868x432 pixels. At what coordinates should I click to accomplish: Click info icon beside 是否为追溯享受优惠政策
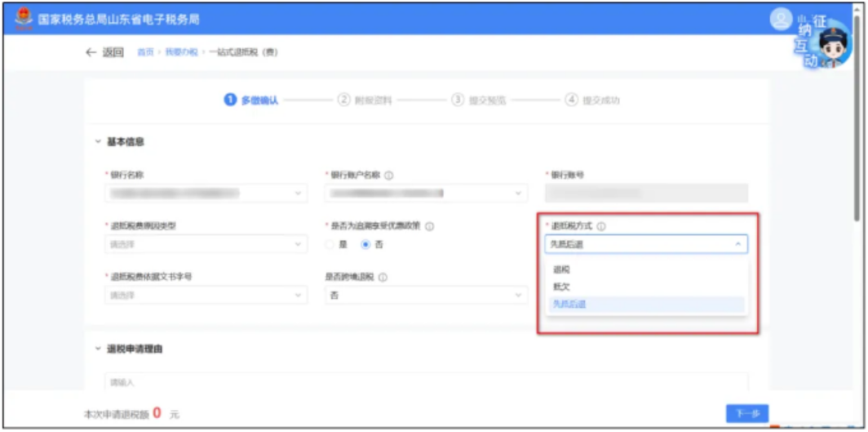point(429,226)
